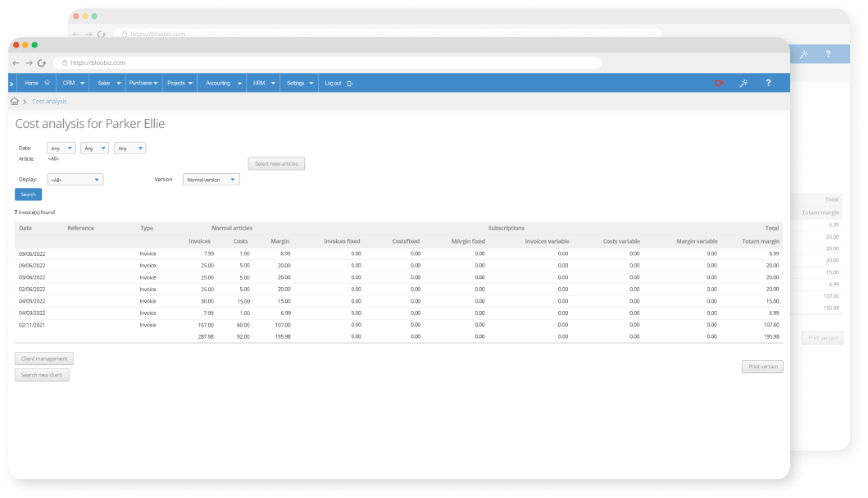Open the Purchases menu
This screenshot has width=868, height=498.
tap(143, 83)
